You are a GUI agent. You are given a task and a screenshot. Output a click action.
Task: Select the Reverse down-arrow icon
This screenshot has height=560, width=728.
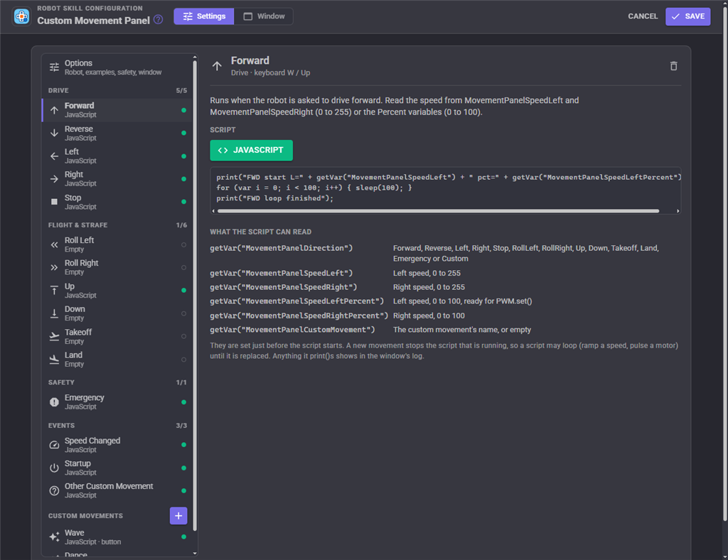(x=54, y=133)
